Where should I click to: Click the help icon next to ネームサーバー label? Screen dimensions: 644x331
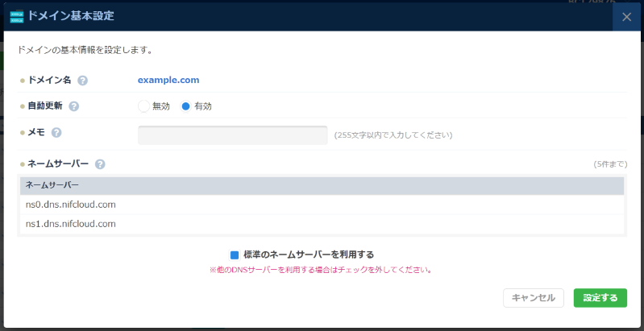[x=100, y=164]
